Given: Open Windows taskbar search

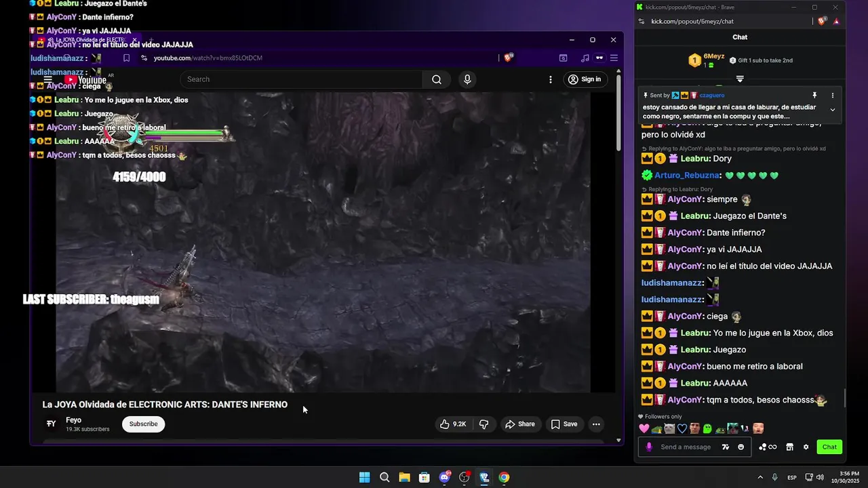Looking at the screenshot, I should click(384, 477).
